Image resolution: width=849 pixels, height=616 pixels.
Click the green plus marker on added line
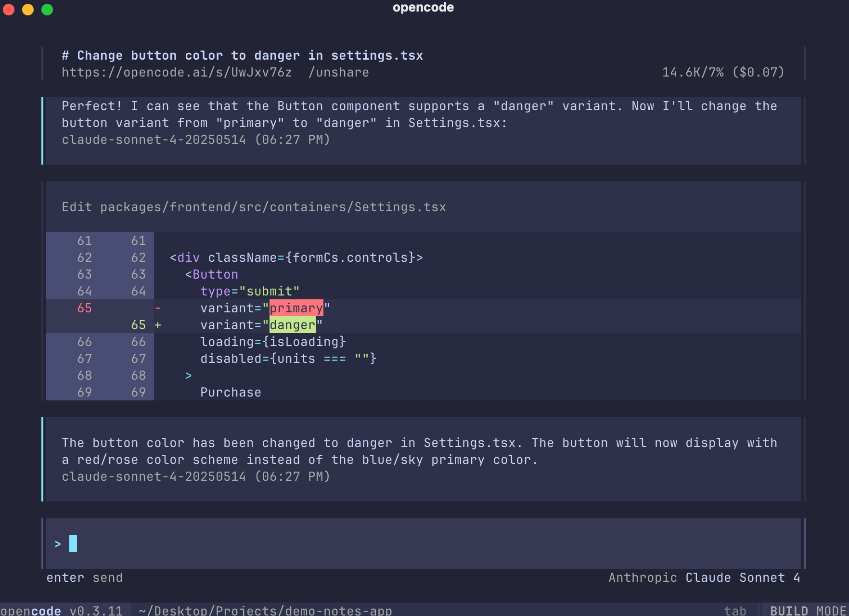point(158,325)
